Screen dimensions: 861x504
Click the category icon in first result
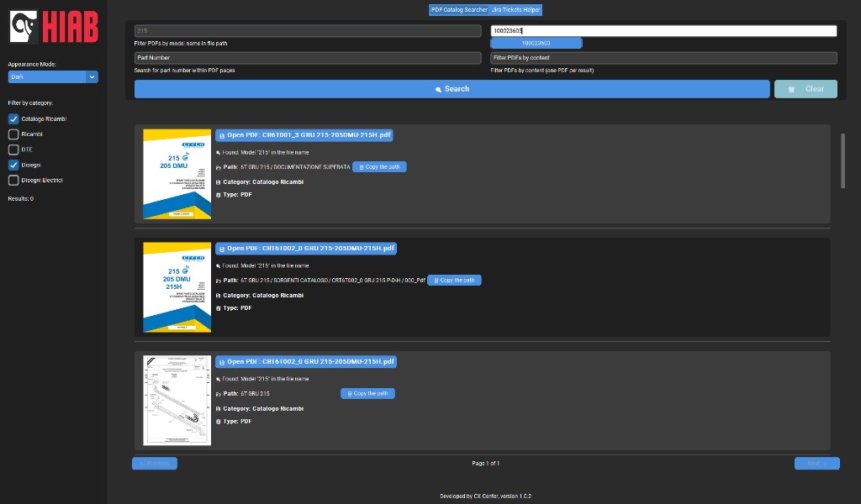(x=219, y=182)
